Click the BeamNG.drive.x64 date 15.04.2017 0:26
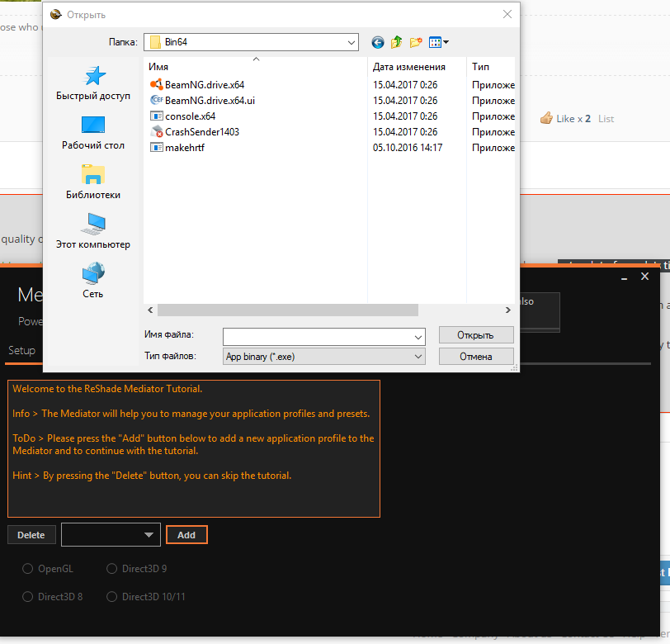This screenshot has width=670, height=644. point(405,85)
